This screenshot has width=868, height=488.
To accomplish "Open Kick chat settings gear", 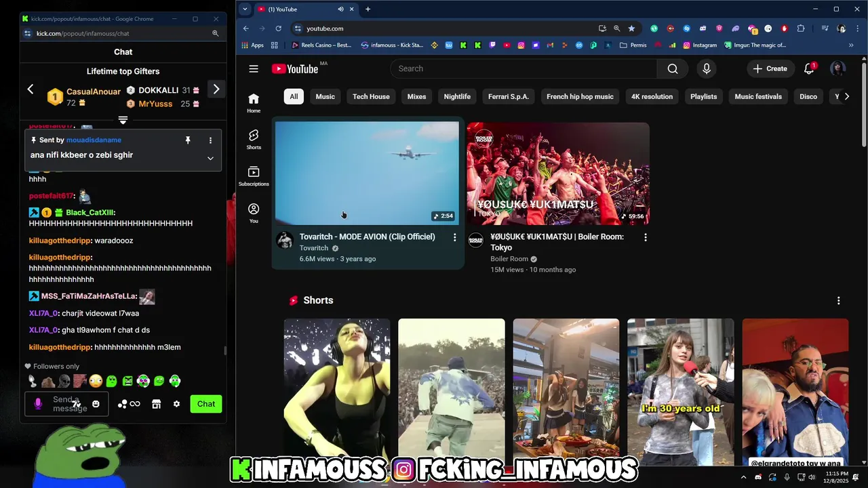I will (x=176, y=404).
